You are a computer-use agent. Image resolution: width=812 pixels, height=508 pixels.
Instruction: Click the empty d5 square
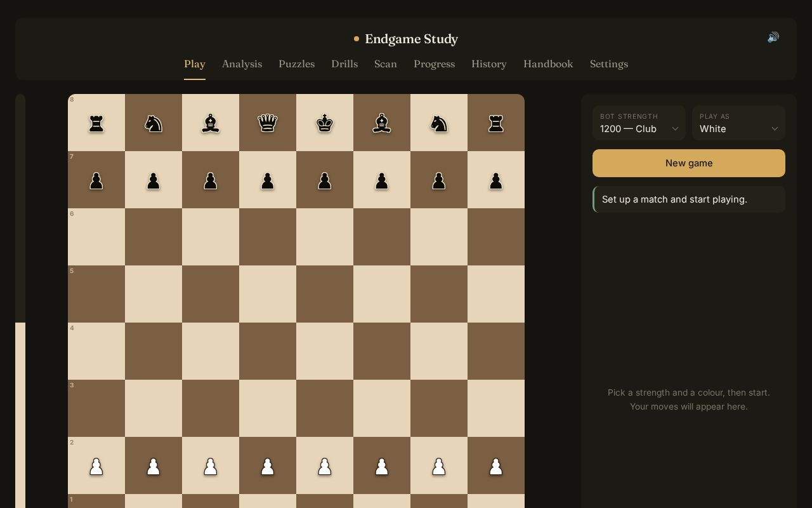[268, 294]
